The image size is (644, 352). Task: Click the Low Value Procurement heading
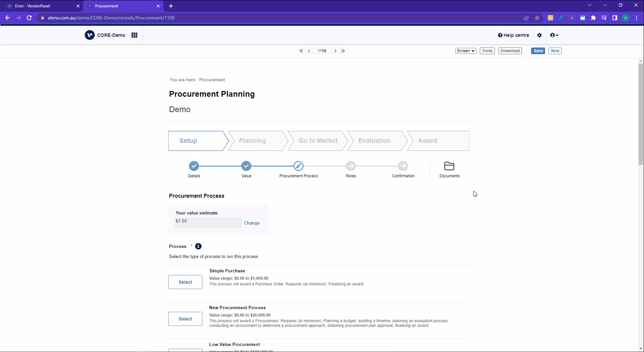point(235,344)
